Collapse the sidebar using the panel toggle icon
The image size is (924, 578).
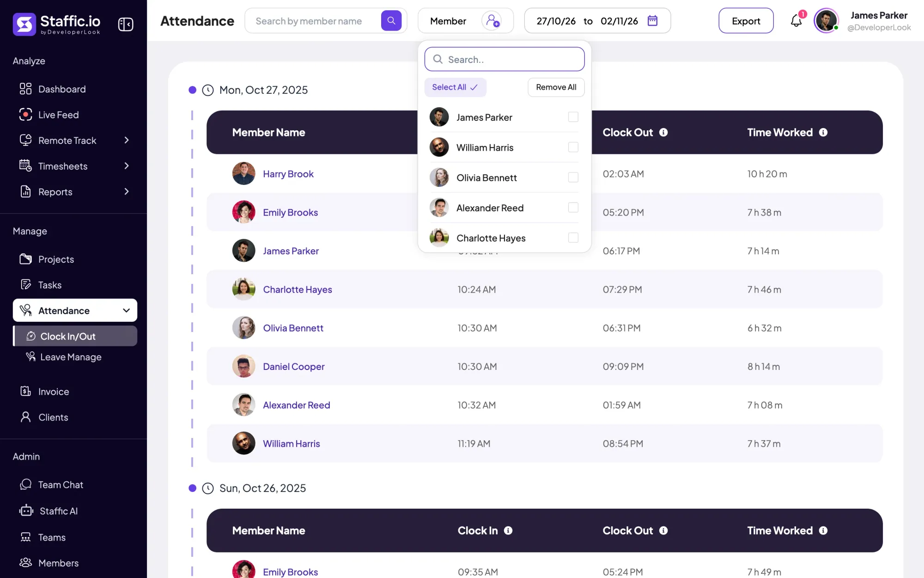(125, 24)
